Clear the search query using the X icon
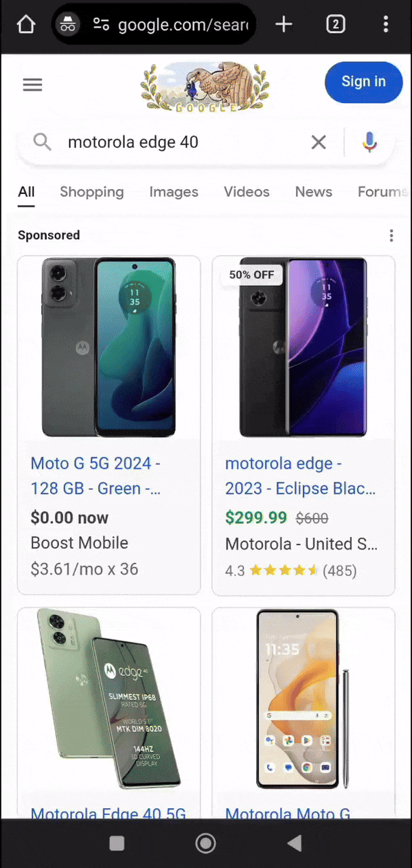Image resolution: width=412 pixels, height=868 pixels. 318,142
